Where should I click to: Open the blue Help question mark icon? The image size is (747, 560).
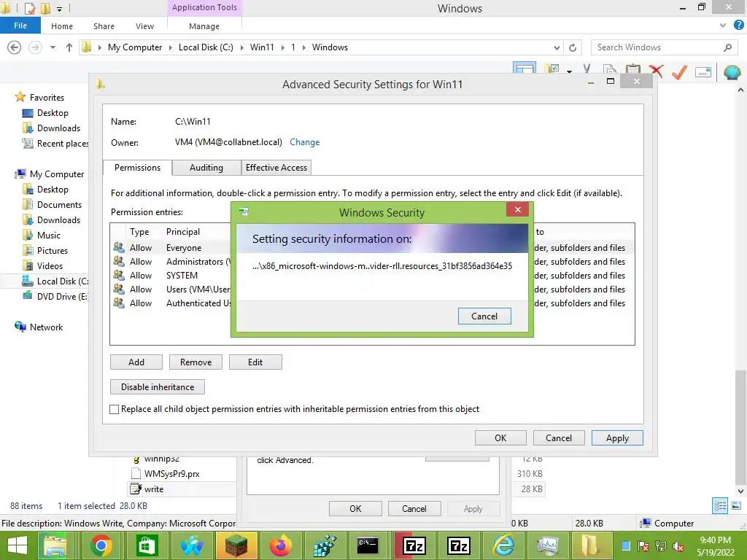(x=738, y=26)
